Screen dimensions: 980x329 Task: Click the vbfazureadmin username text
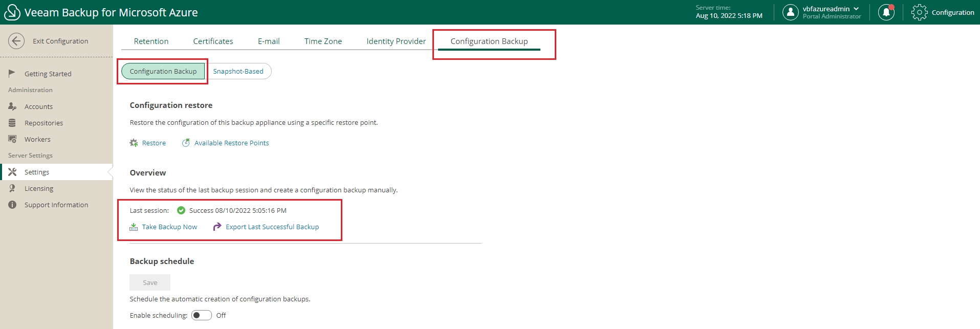[826, 9]
